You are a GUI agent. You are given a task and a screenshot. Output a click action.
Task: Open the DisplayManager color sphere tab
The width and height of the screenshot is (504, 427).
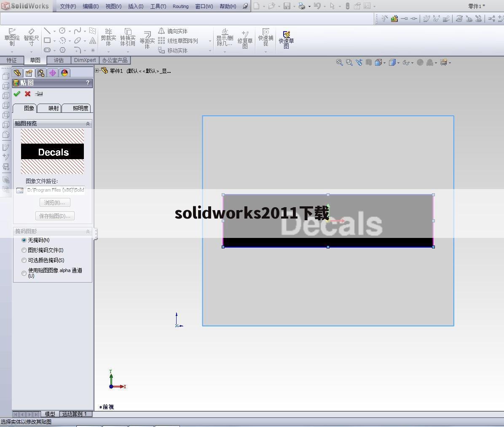pyautogui.click(x=64, y=73)
